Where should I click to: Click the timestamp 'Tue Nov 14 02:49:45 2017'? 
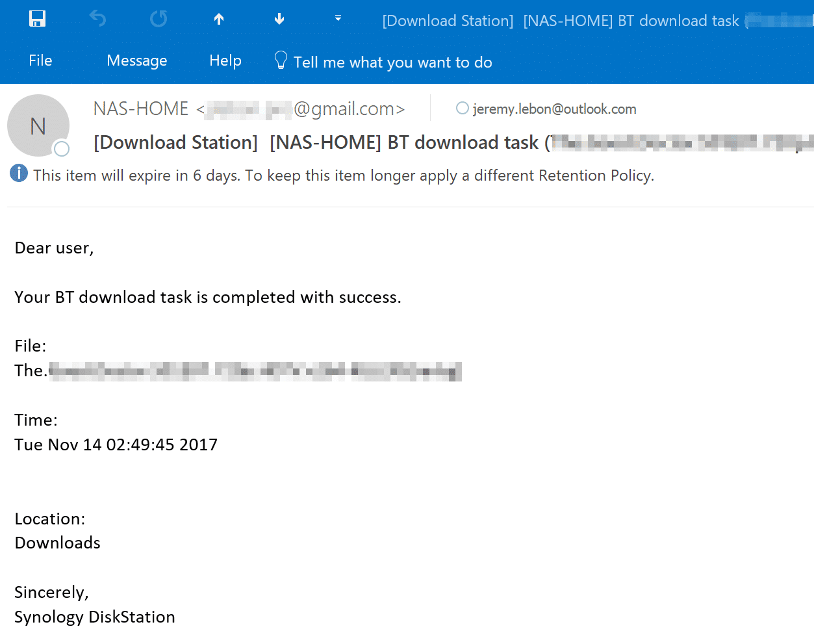click(x=116, y=444)
